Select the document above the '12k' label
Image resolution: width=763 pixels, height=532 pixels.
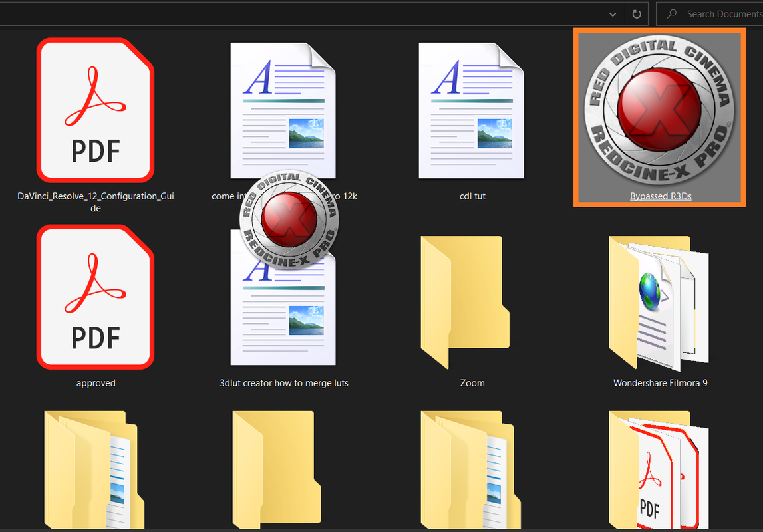point(283,110)
